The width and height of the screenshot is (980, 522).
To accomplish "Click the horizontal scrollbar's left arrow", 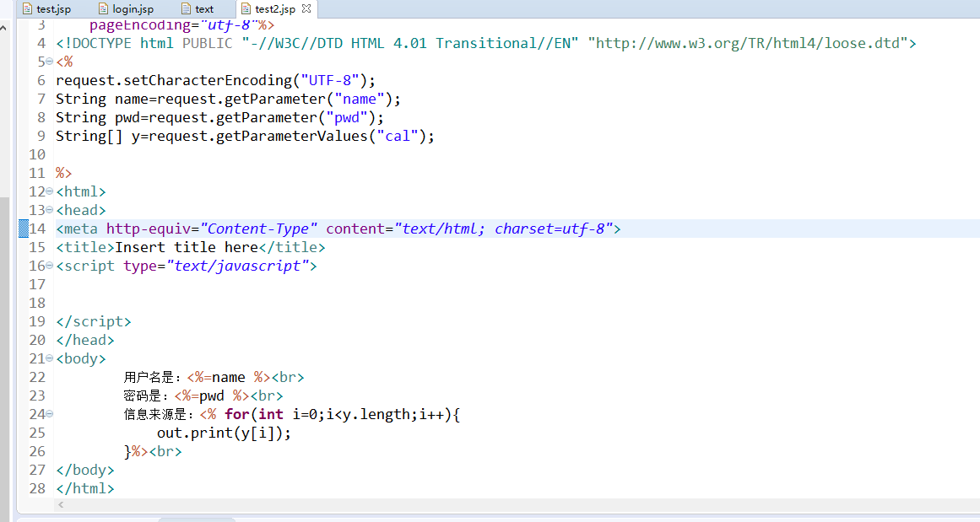I will tap(61, 504).
